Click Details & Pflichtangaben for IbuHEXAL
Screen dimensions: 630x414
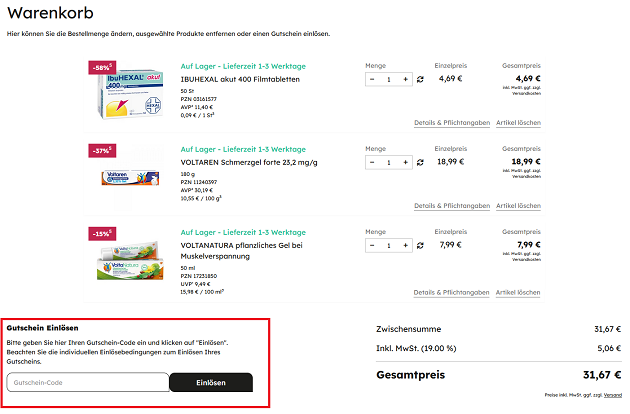(x=452, y=123)
